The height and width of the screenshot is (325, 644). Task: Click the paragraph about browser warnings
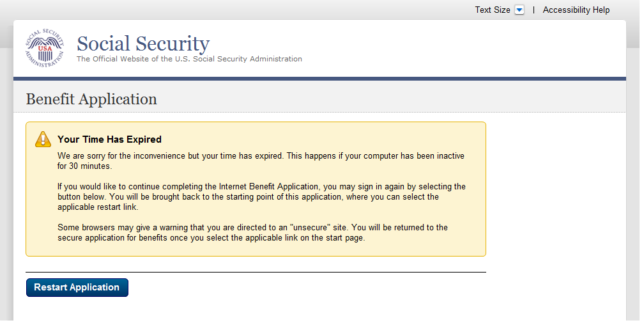[252, 233]
